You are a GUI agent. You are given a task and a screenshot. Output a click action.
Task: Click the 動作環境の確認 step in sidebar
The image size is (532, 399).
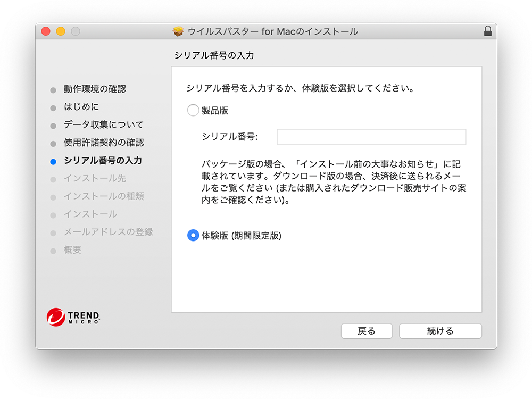(95, 89)
